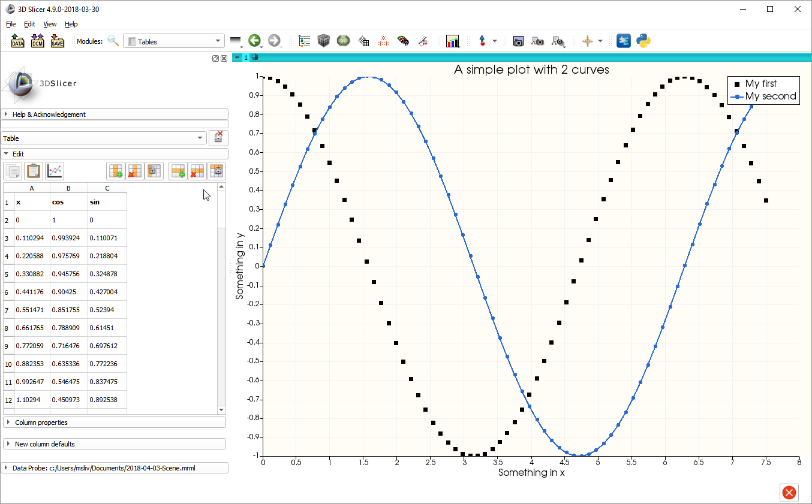The image size is (812, 504).
Task: Capture a screenshot with the camera icon
Action: [x=518, y=41]
